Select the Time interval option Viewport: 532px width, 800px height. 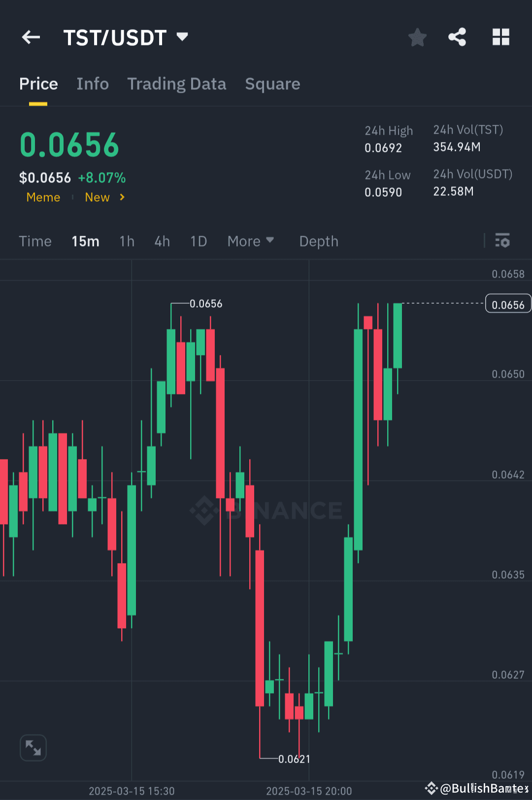35,241
